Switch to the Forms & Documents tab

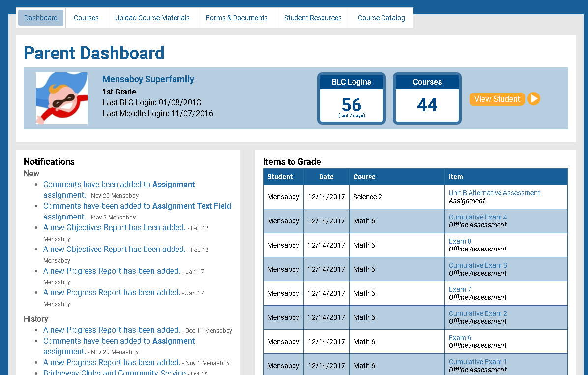coord(236,17)
